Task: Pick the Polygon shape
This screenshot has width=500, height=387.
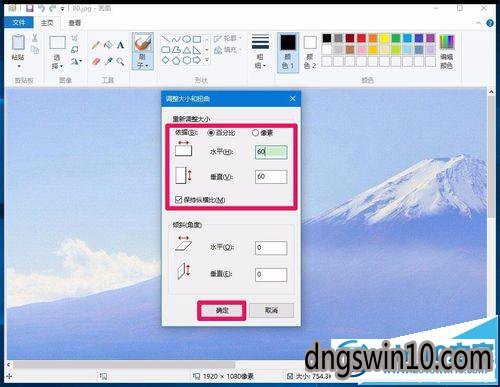Action: coord(176,50)
